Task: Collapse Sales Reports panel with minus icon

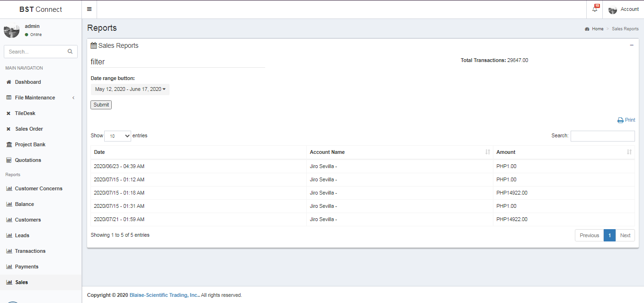Action: coord(632,45)
